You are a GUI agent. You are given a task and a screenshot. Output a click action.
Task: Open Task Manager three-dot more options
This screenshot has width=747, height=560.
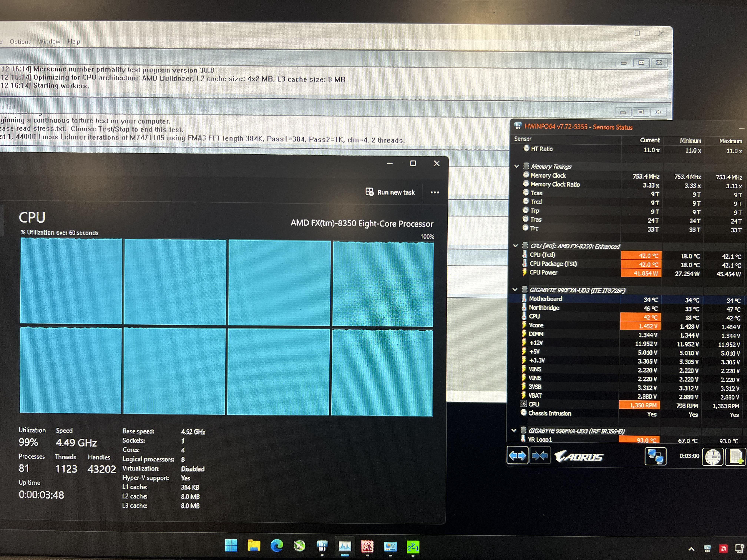435,192
